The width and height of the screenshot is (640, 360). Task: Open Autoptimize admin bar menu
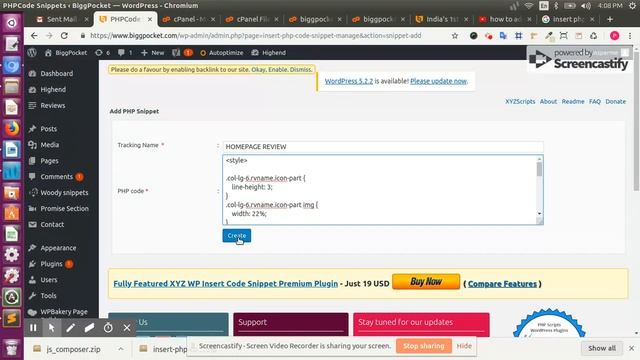[222, 53]
